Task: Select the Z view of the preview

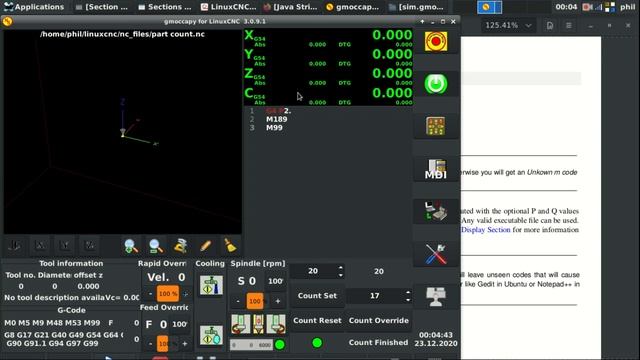Action: 90,245
